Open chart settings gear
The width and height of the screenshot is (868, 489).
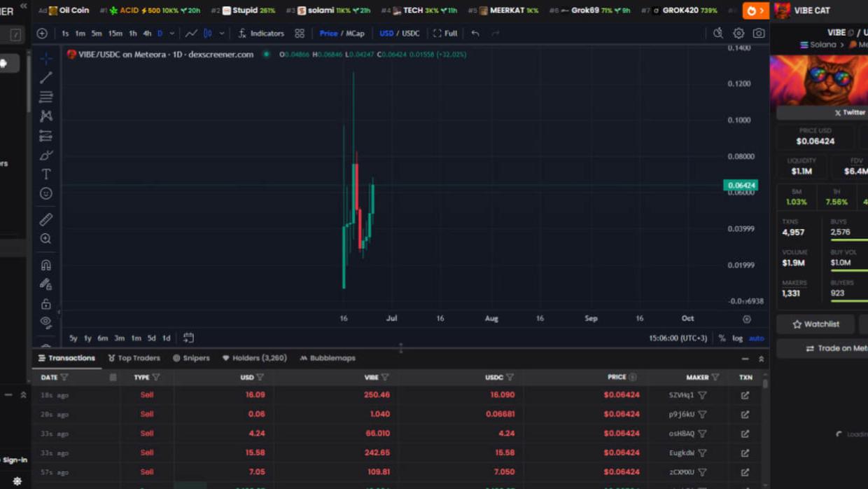click(x=738, y=33)
